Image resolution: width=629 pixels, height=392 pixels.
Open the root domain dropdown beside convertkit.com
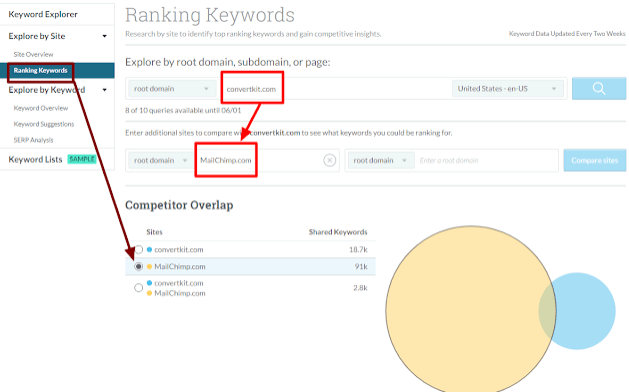(x=172, y=89)
